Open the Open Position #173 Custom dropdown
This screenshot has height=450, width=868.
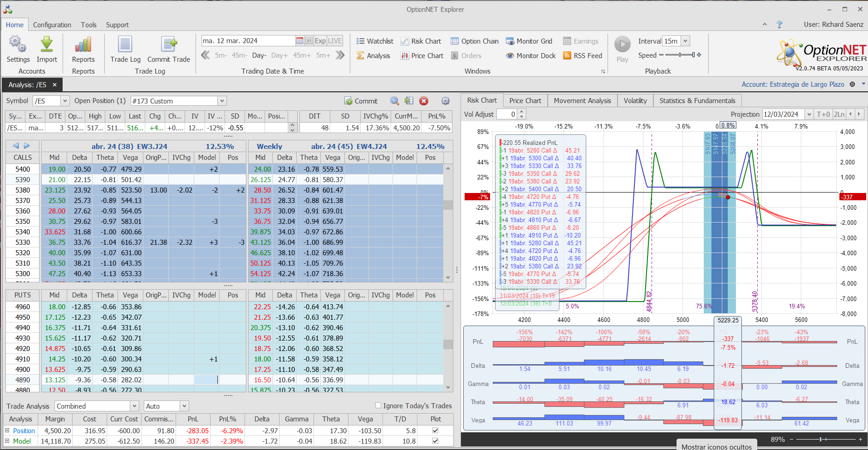222,101
